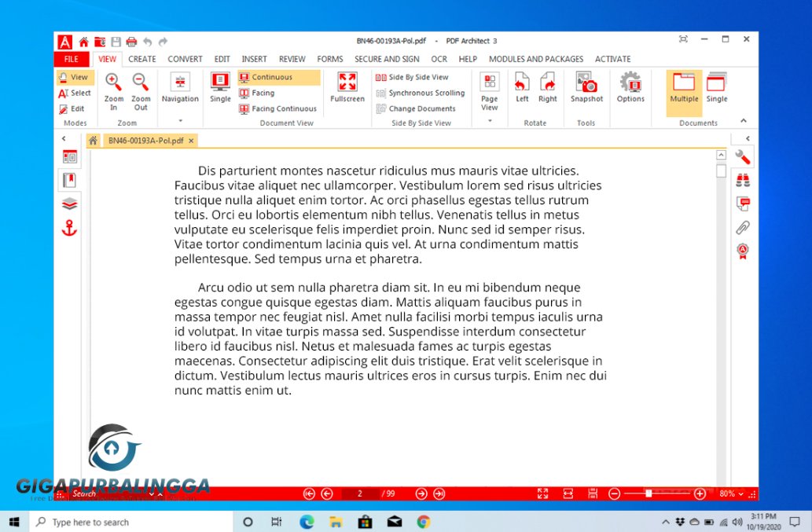The image size is (812, 532).
Task: Open the Bookmarks panel
Action: point(70,179)
